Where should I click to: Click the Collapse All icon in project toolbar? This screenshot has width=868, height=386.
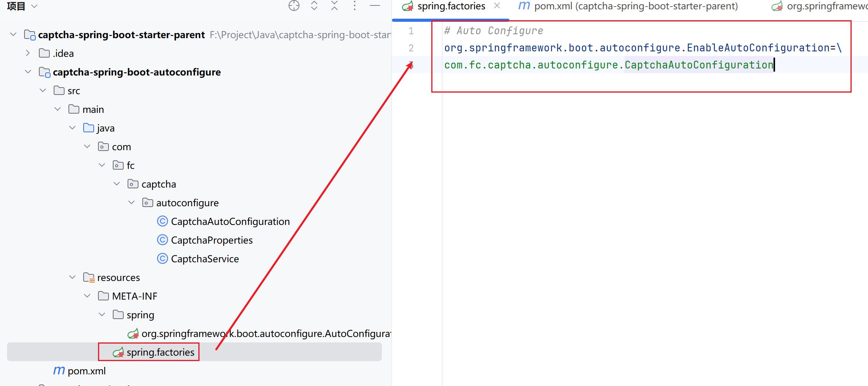334,6
